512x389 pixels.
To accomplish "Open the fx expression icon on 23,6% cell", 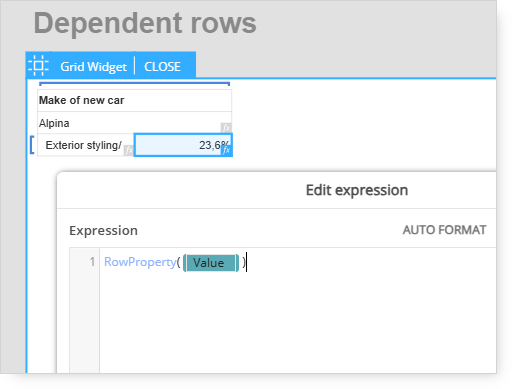I will [226, 150].
